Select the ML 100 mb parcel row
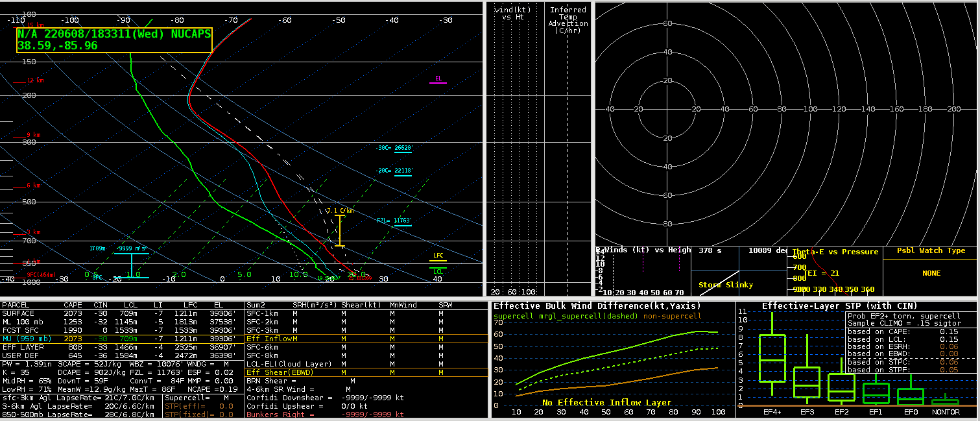The width and height of the screenshot is (980, 421). [122, 322]
